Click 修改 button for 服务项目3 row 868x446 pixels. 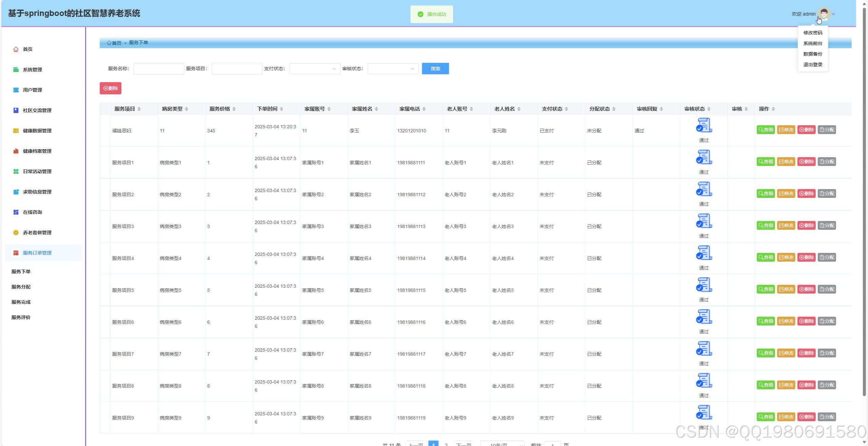(x=786, y=225)
